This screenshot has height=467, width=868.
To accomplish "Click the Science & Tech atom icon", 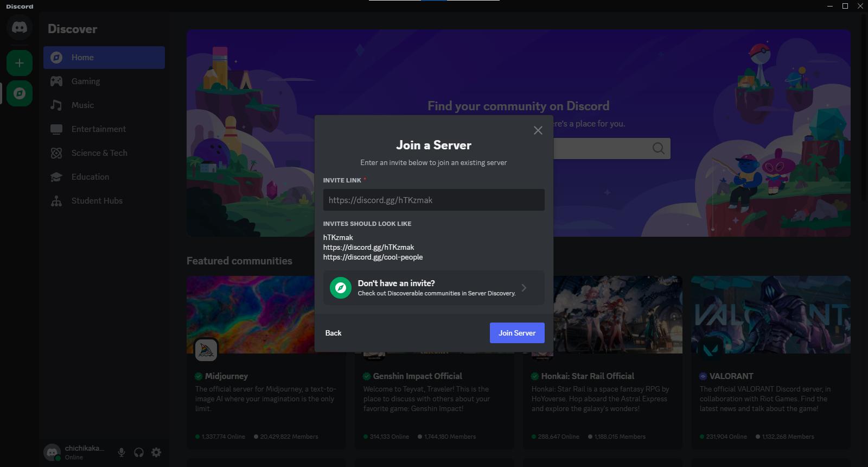I will (x=56, y=153).
